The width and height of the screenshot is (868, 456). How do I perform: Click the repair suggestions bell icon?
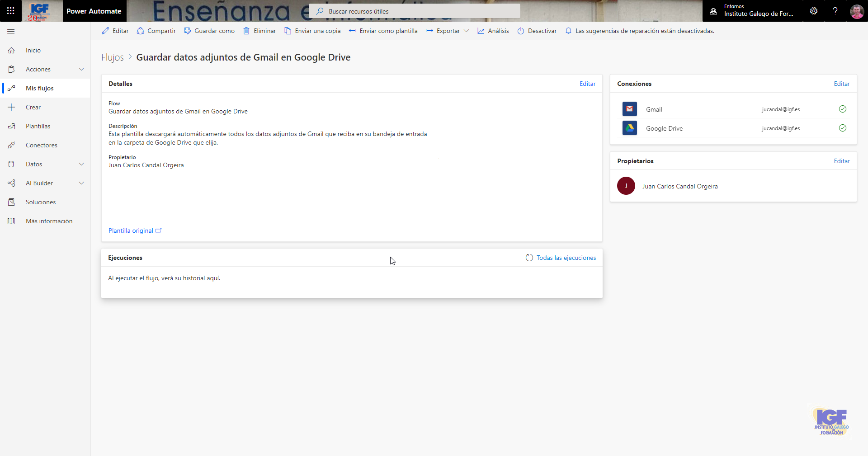568,31
